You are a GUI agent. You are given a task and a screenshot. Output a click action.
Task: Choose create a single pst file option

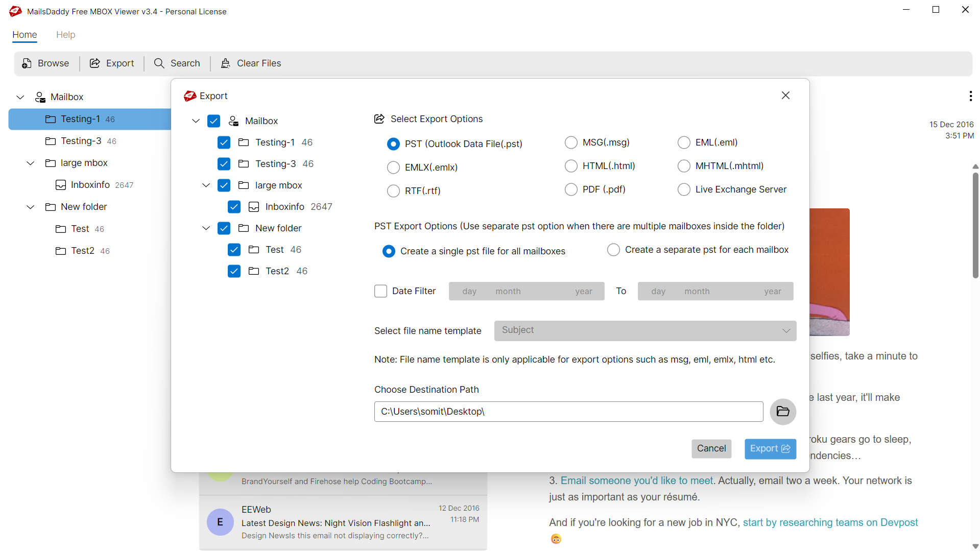(389, 251)
